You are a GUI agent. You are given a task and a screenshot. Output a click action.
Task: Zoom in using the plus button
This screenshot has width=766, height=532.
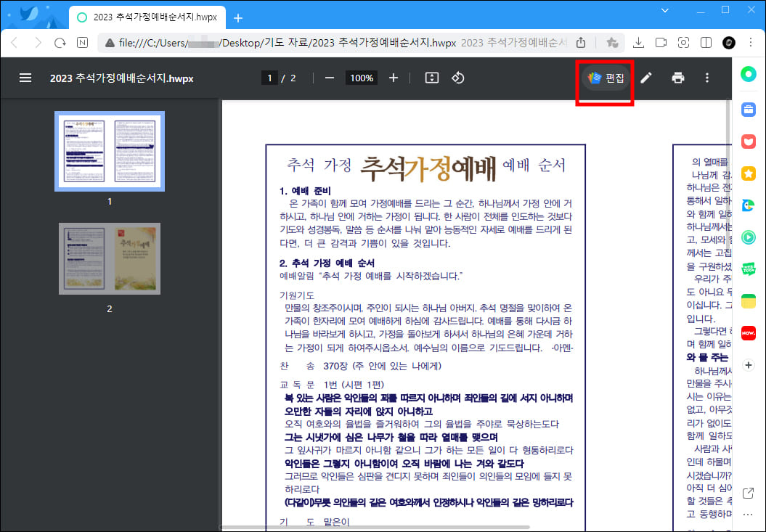pyautogui.click(x=394, y=78)
